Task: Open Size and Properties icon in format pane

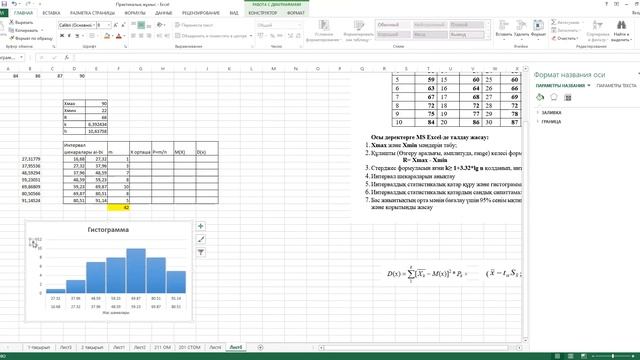Action: (568, 97)
